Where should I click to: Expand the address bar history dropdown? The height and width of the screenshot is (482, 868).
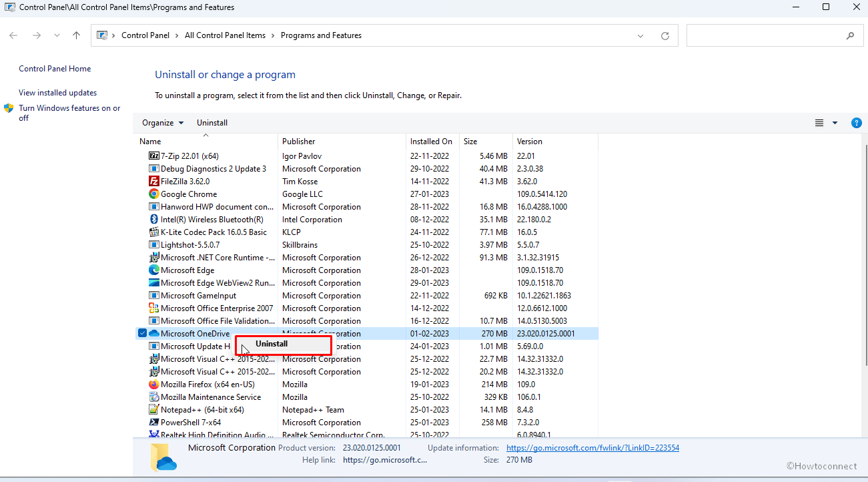640,36
